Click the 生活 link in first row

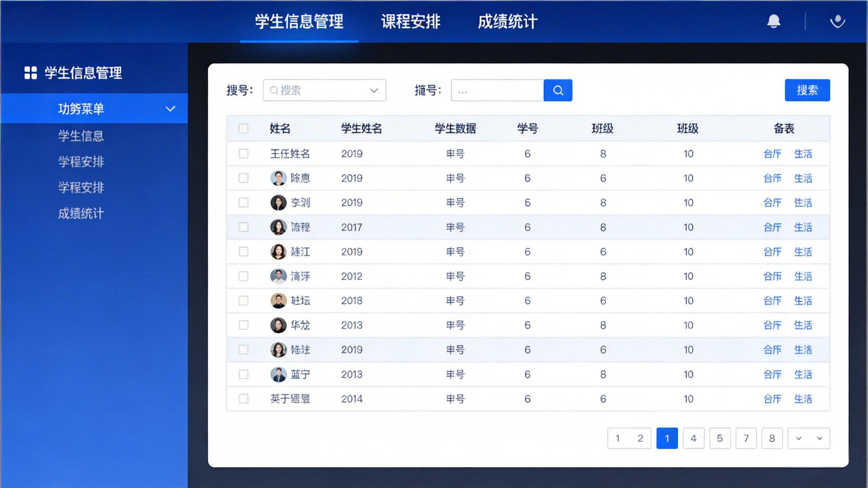click(803, 154)
